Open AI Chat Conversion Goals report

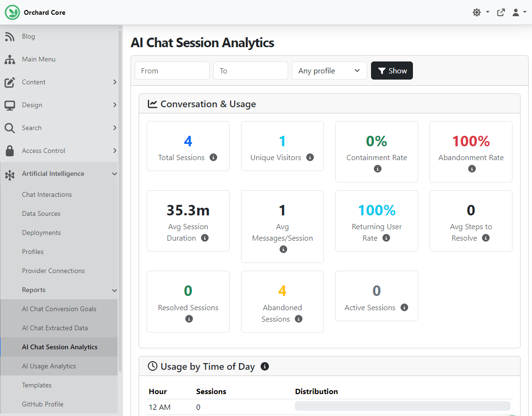pos(59,309)
